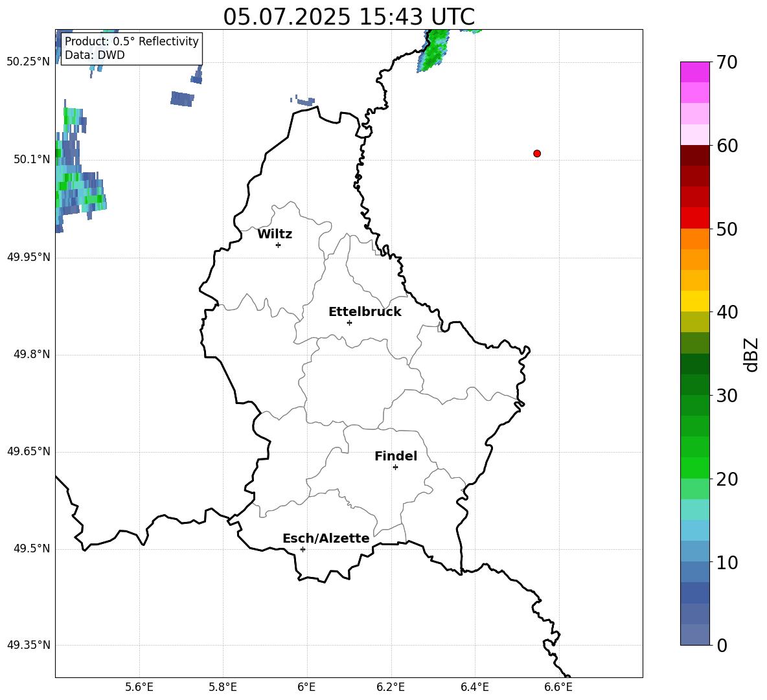Pick the orange swatch just below 50 dBZ
The height and width of the screenshot is (700, 767).
(x=694, y=239)
